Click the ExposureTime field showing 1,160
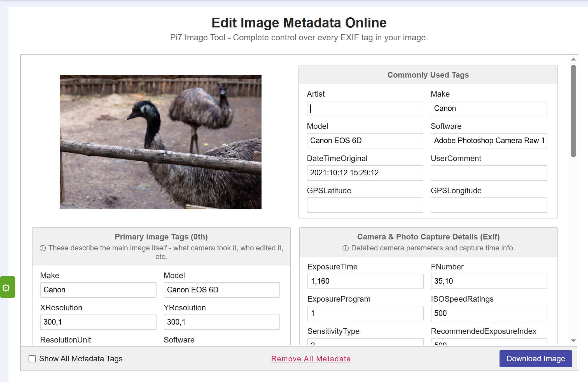The image size is (588, 382). 365,281
